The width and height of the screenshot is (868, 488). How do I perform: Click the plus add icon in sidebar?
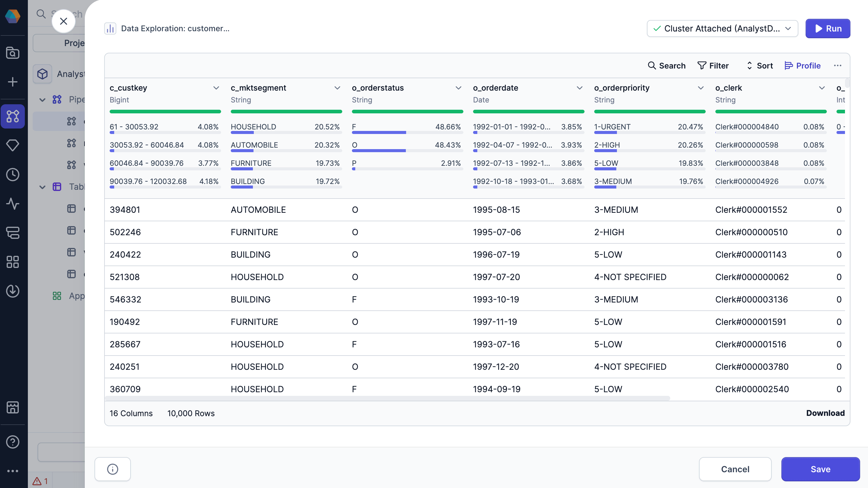(x=13, y=82)
